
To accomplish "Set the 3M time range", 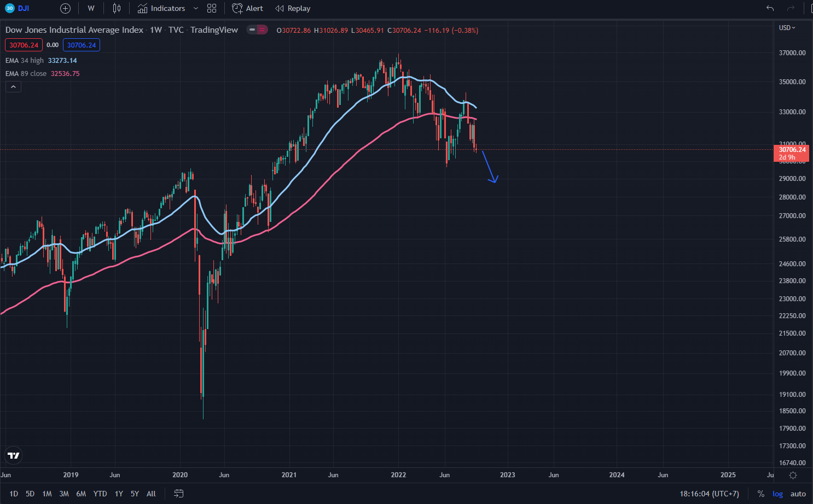I will tap(64, 494).
